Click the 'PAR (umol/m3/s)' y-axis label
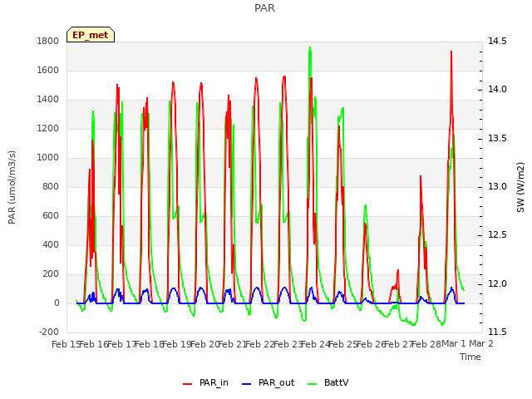Screen dimensions: 532x399 click(12, 187)
